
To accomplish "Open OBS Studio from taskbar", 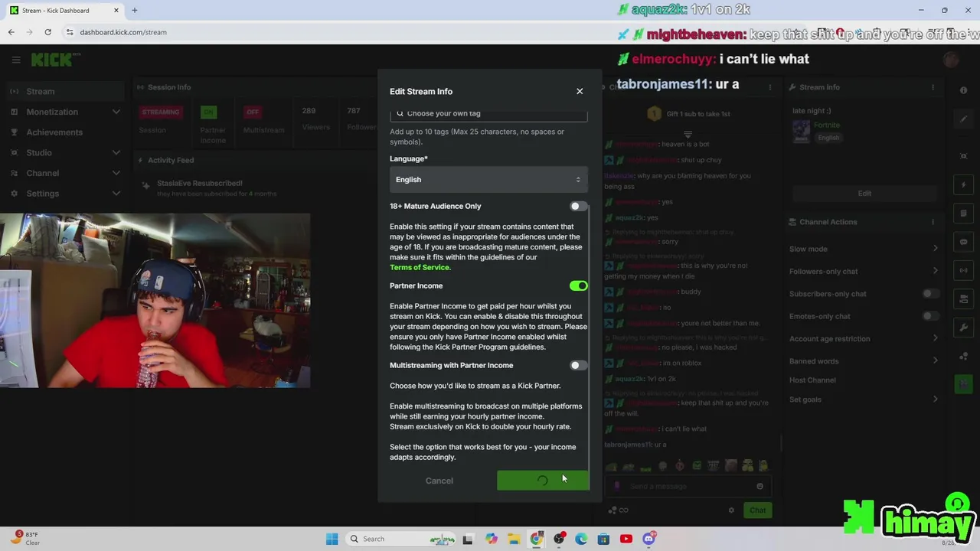I will tap(559, 539).
